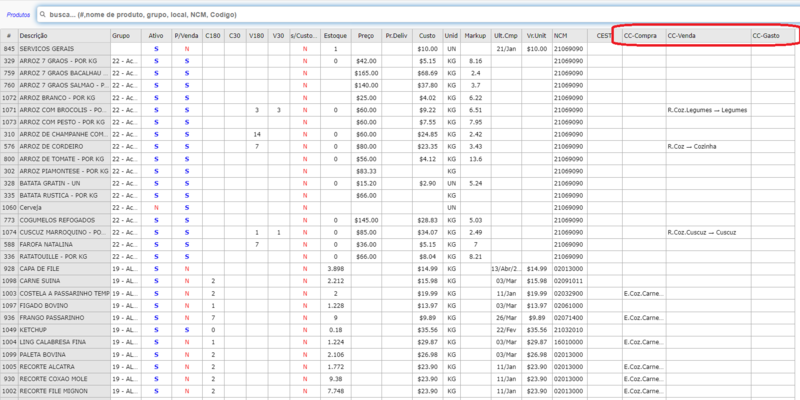This screenshot has height=400, width=800.
Task: Select the RECORTE ALCATRA product
Action: (x=64, y=367)
